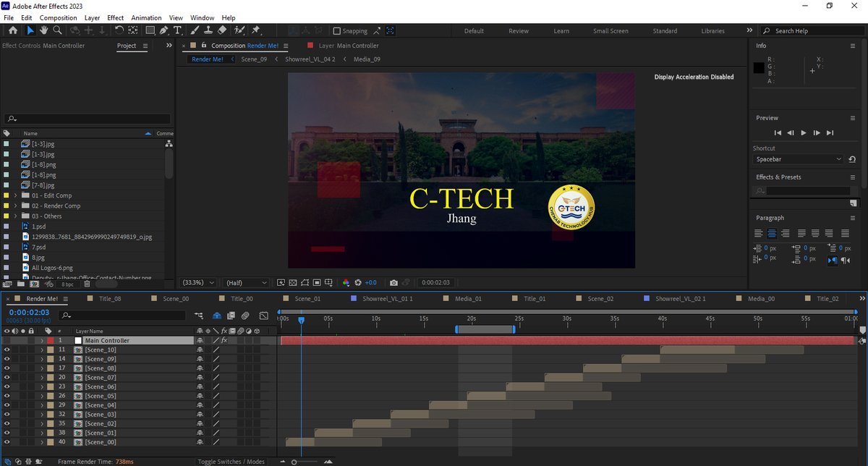Play the preview with Play button

[804, 133]
